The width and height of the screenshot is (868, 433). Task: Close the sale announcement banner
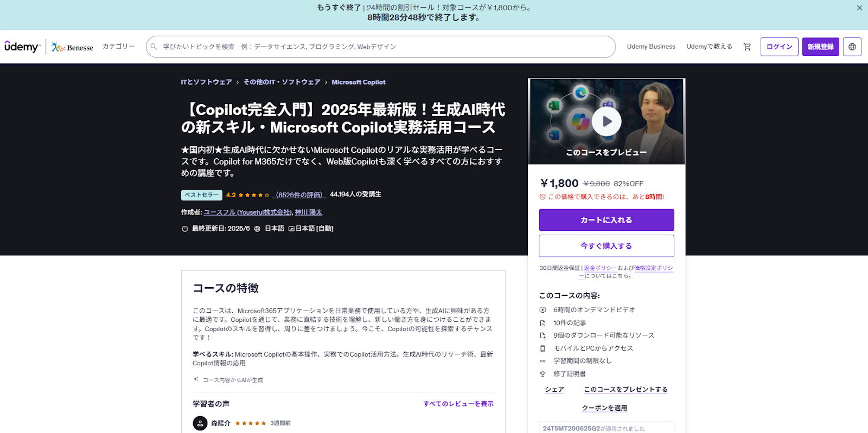point(859,8)
